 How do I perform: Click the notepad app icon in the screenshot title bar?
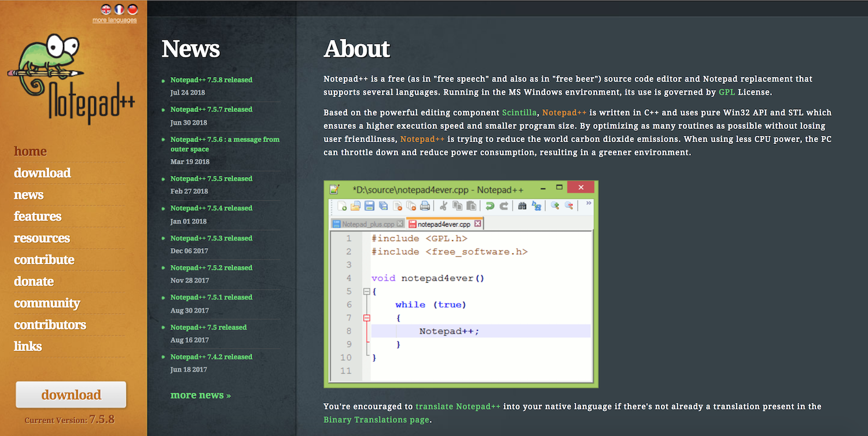tap(334, 189)
